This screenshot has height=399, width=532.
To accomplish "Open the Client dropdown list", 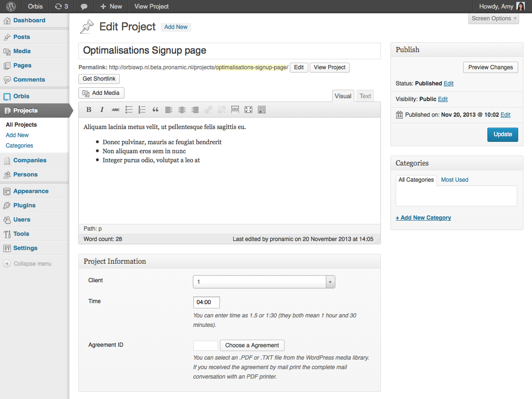I will click(264, 282).
